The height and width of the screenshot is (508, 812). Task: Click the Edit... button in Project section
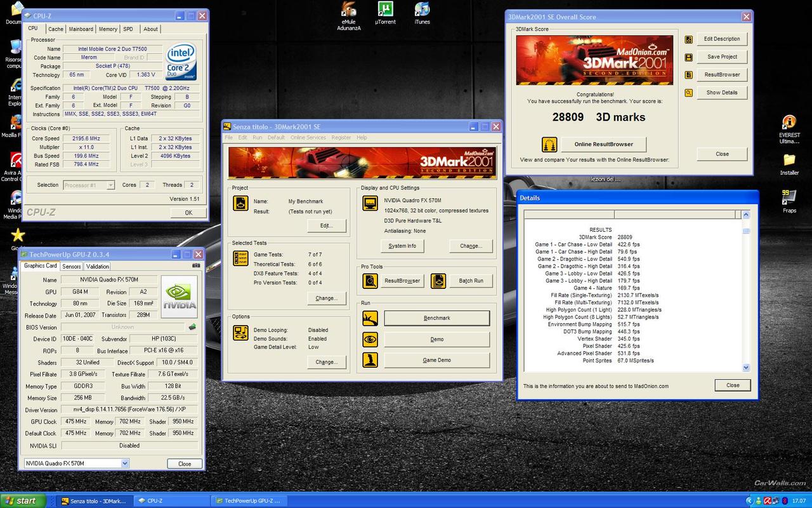pyautogui.click(x=326, y=225)
